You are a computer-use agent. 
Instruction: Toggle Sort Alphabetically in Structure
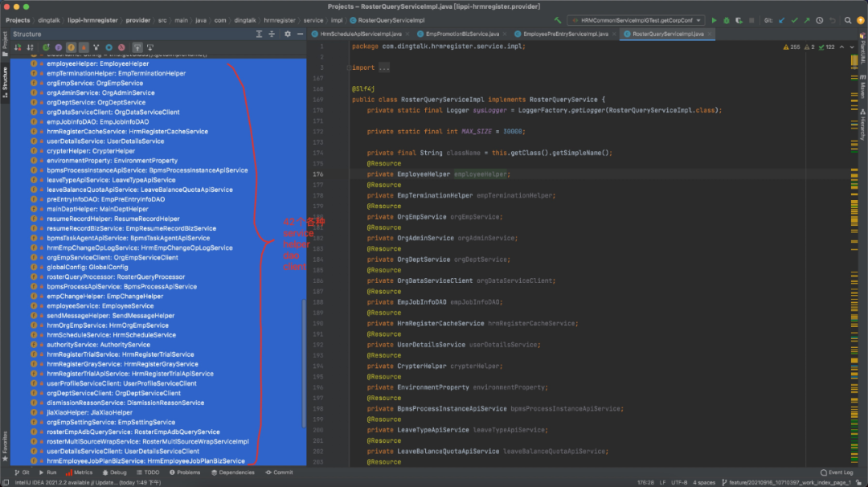[31, 47]
